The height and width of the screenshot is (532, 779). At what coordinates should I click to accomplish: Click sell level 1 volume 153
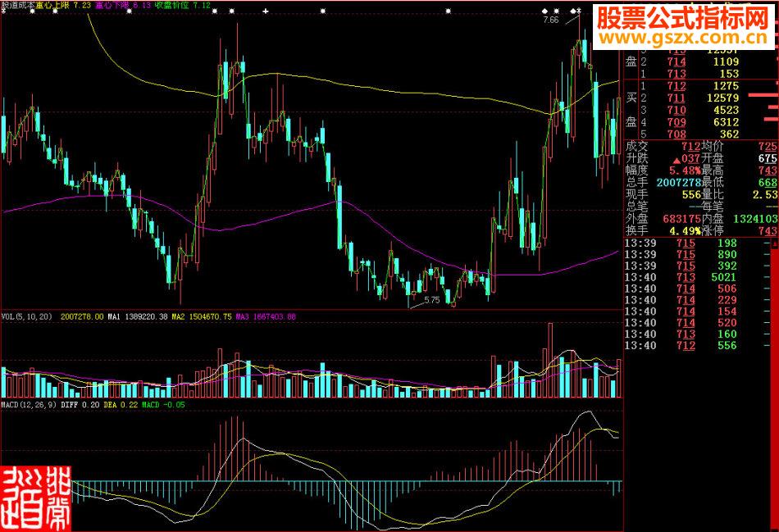pos(729,74)
